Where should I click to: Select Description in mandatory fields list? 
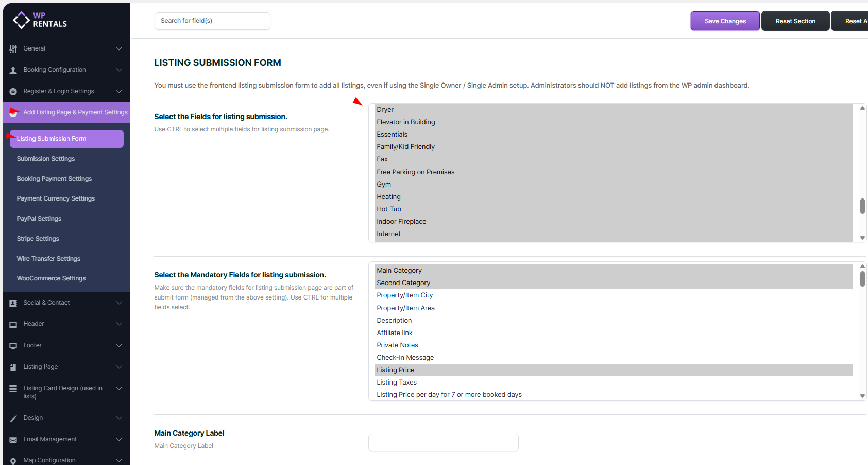coord(394,321)
